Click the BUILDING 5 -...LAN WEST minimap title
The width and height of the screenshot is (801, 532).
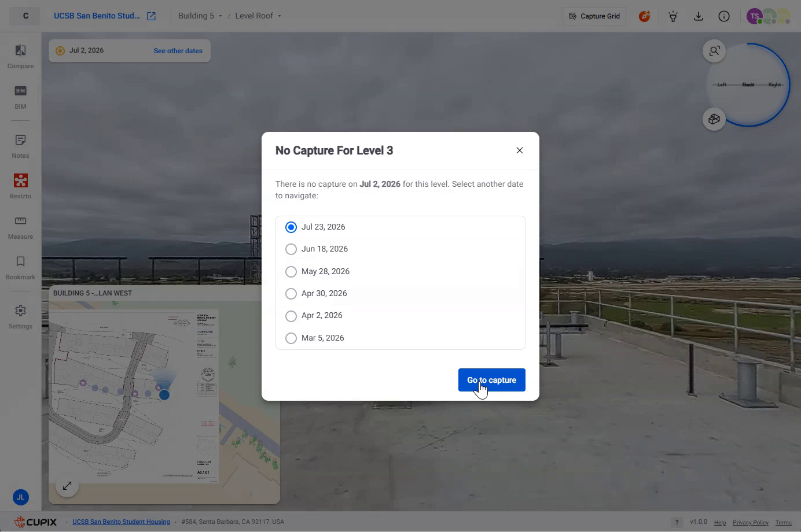point(93,293)
